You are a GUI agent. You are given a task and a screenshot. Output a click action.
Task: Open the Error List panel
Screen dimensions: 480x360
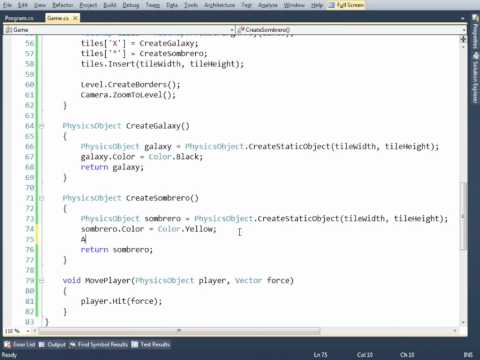click(19, 344)
